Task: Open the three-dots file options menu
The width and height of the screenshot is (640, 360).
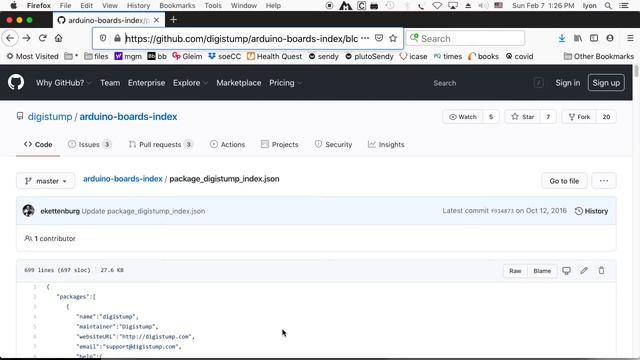Action: pos(604,181)
